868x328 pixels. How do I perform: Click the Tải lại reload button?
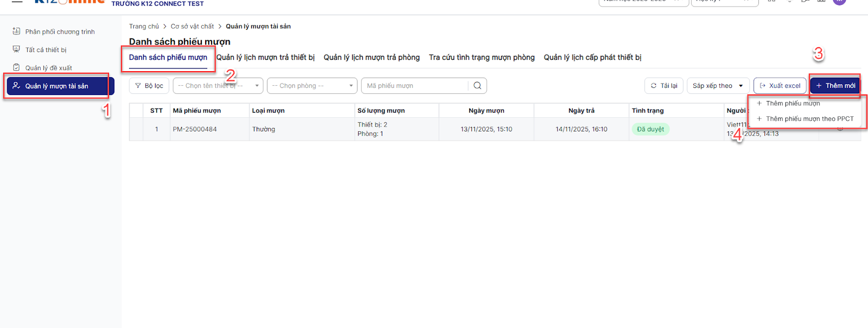664,86
